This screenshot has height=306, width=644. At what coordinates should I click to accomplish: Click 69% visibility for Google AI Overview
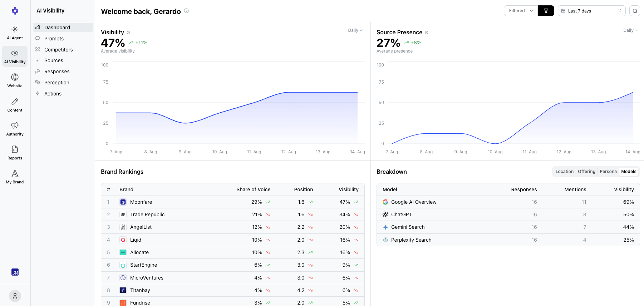(628, 202)
